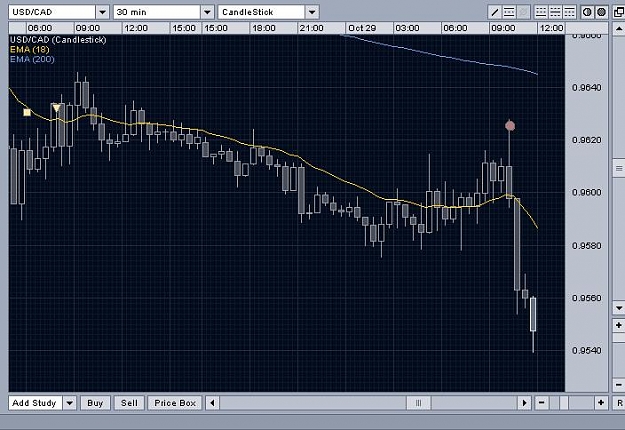
Task: Click the vertical zoom slider handle
Action: 619,338
